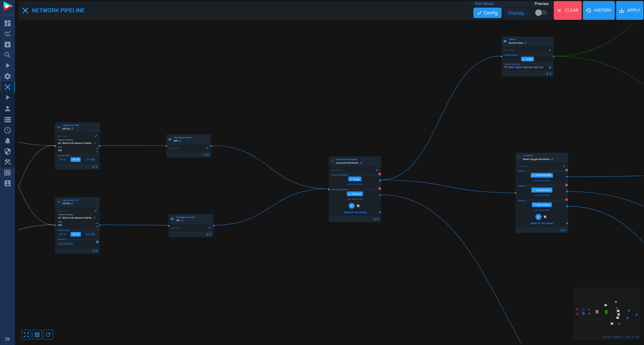Select UTF-8 encoding on the TCP 514 node
The height and width of the screenshot is (345, 644).
63,234
